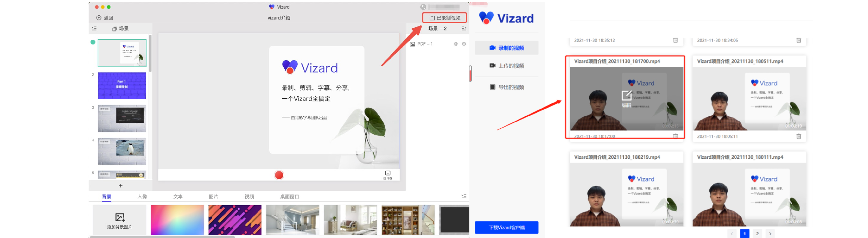Open the 提词器 teleprompter icon
This screenshot has width=868, height=238.
pos(388,175)
